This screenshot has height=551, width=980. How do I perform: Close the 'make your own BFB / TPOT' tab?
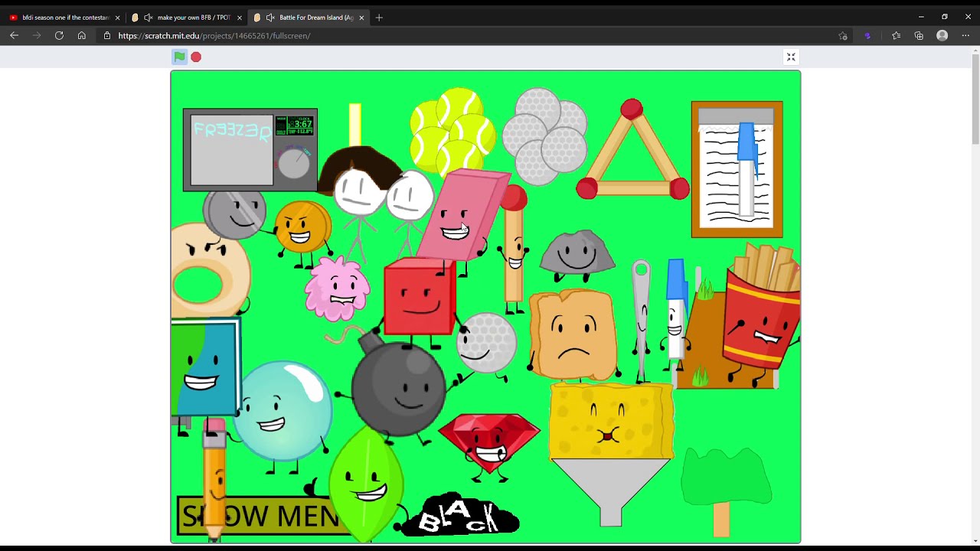(240, 18)
